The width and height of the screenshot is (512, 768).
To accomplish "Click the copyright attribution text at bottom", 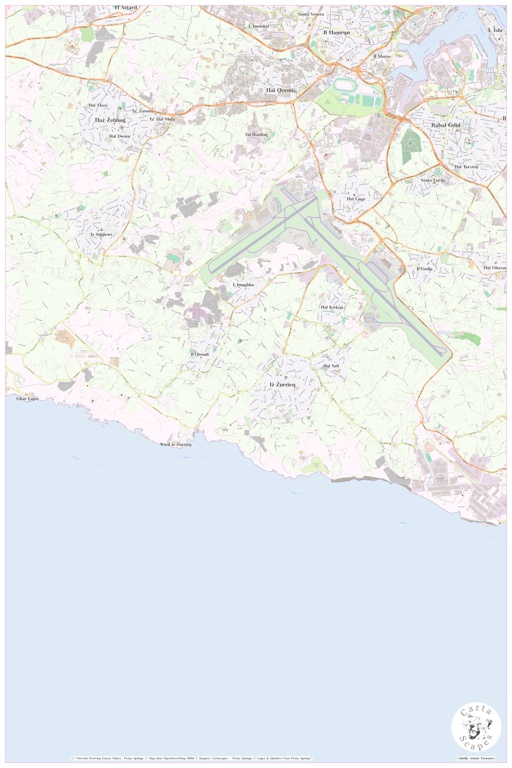I will coord(192,758).
